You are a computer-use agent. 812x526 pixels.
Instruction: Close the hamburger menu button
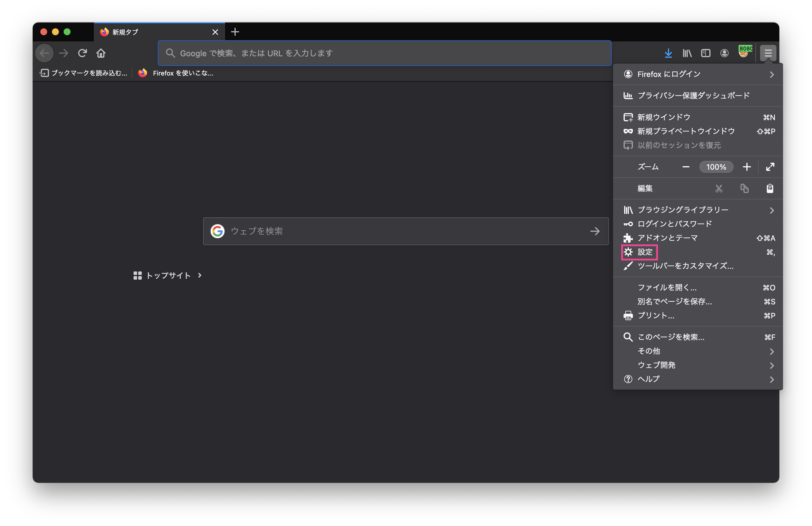pos(768,53)
